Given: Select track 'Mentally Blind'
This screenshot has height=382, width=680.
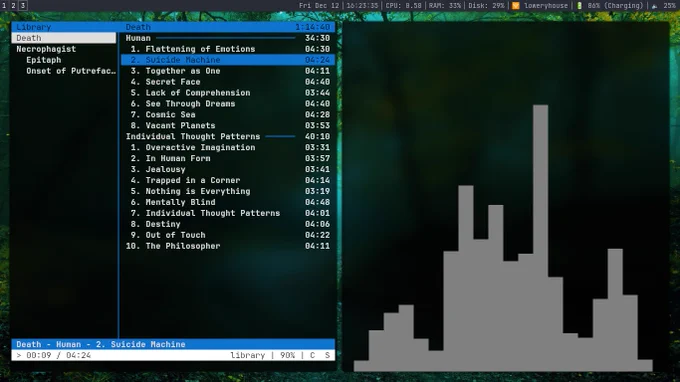Looking at the screenshot, I should (x=228, y=202).
